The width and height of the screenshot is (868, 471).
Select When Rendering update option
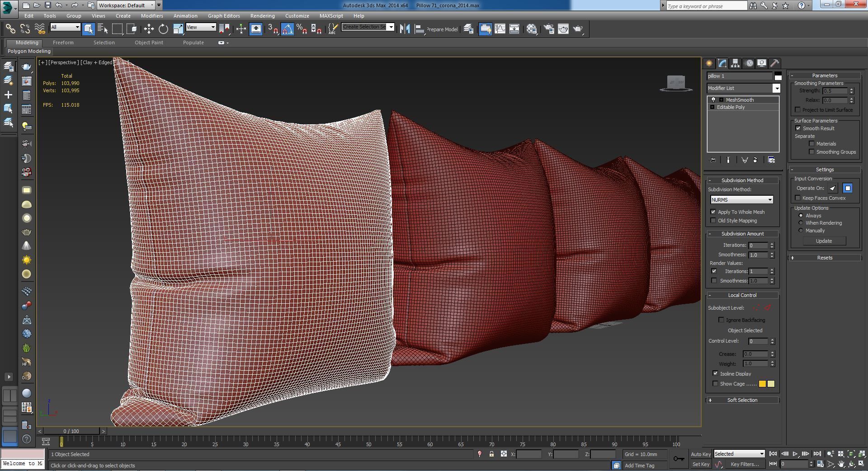pyautogui.click(x=801, y=223)
